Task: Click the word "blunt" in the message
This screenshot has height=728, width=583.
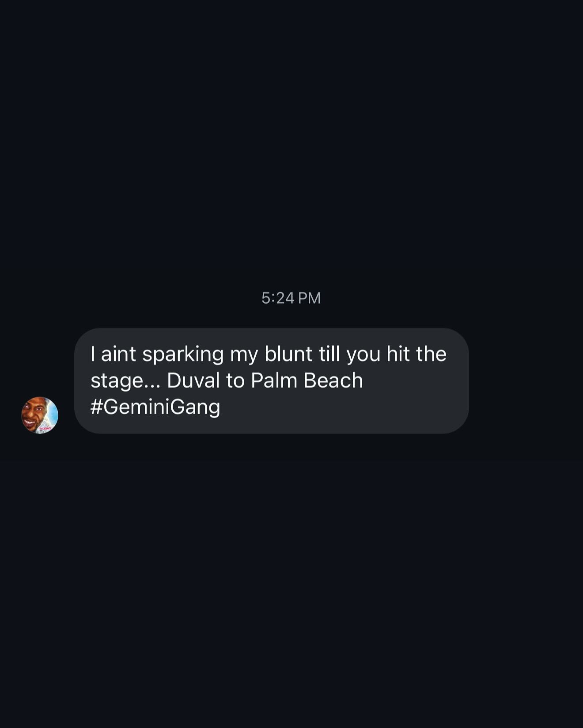Action: coord(288,354)
